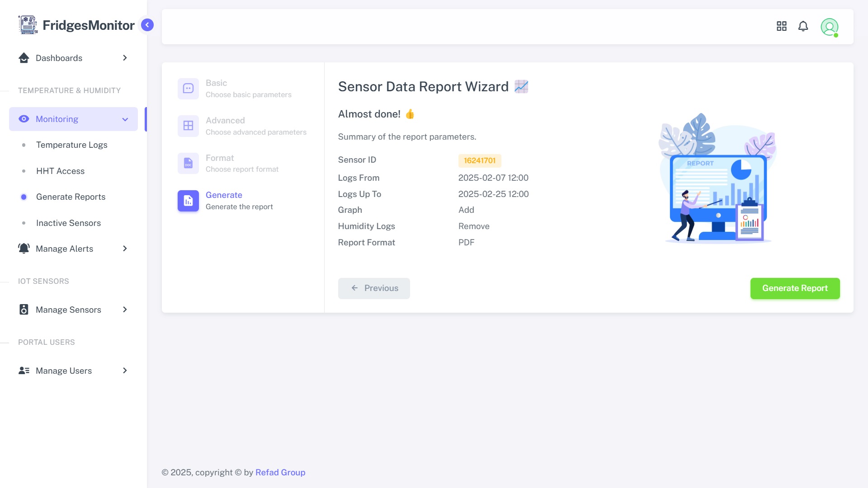Click the Generate step icon
This screenshot has width=868, height=488.
point(188,201)
